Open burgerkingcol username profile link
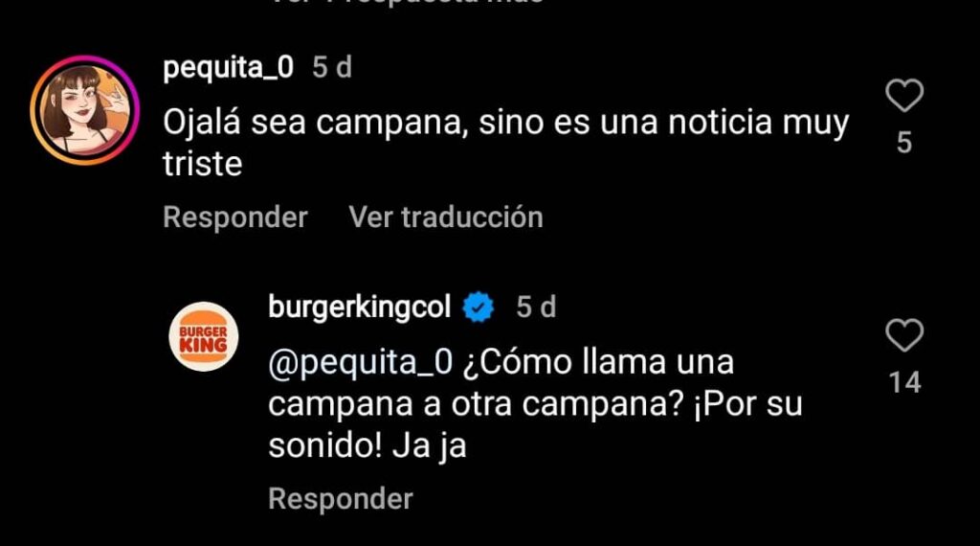Screen dimensions: 980x546 tap(360, 307)
